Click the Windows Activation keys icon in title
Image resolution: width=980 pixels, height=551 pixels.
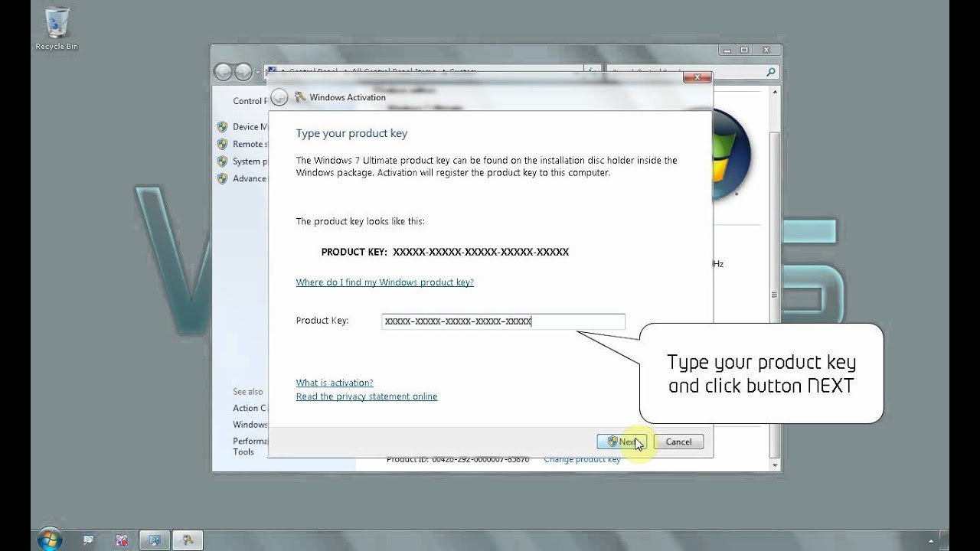point(300,97)
